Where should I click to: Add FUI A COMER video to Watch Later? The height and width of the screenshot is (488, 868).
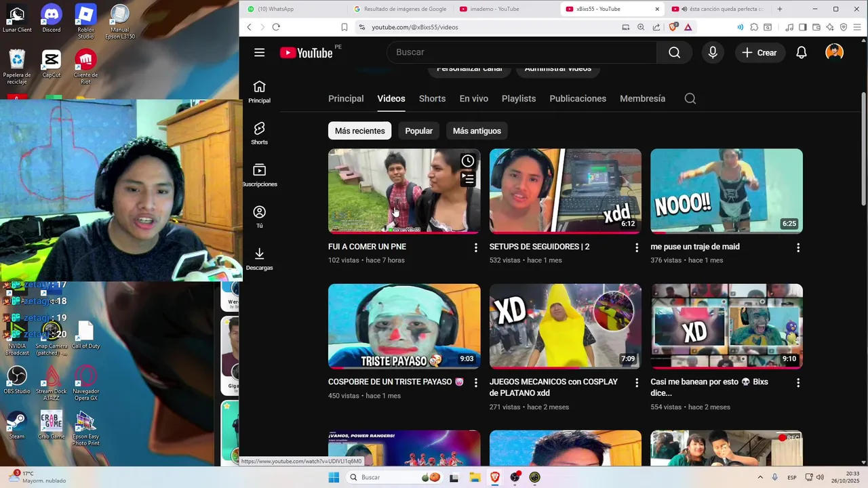pyautogui.click(x=468, y=161)
